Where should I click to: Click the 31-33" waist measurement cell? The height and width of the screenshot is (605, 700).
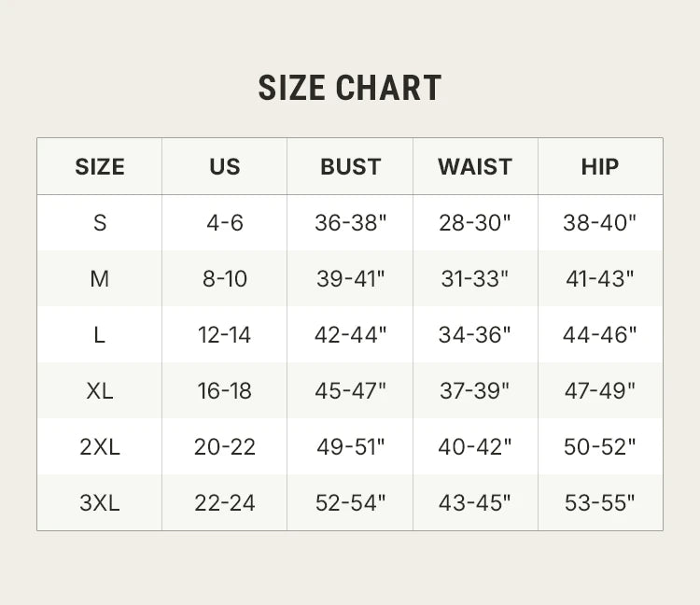point(475,279)
